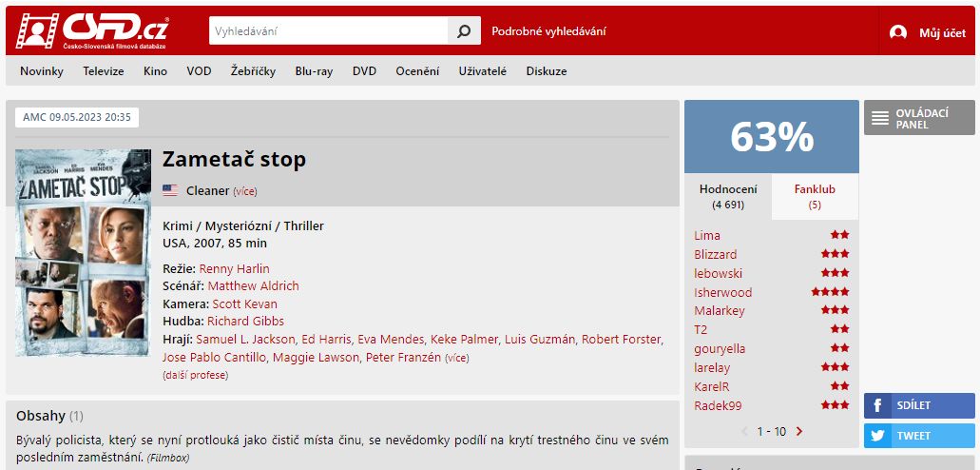The image size is (980, 470).
Task: Click the 63% rating box
Action: (771, 136)
